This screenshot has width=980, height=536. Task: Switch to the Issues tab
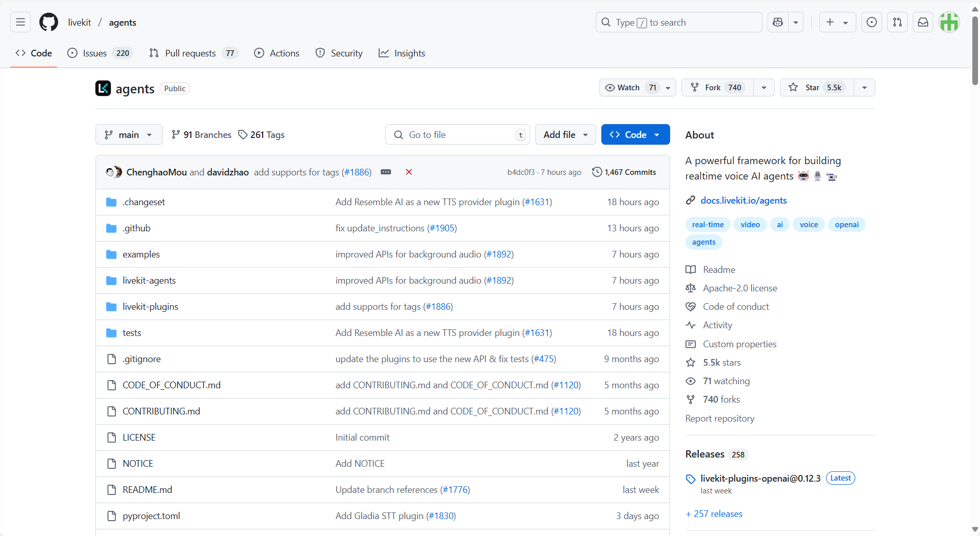pyautogui.click(x=100, y=53)
